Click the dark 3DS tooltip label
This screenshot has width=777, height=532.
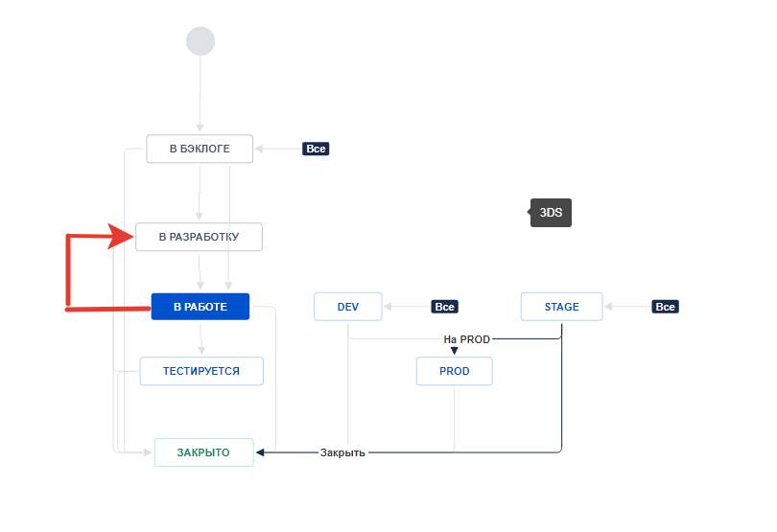click(551, 213)
